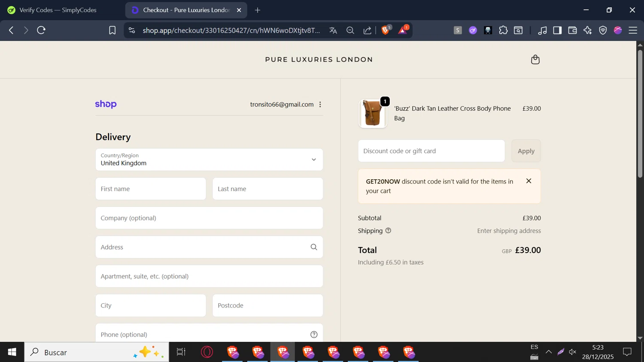Viewport: 644px width, 362px height.
Task: Click the Company (optional) field
Action: click(x=209, y=218)
